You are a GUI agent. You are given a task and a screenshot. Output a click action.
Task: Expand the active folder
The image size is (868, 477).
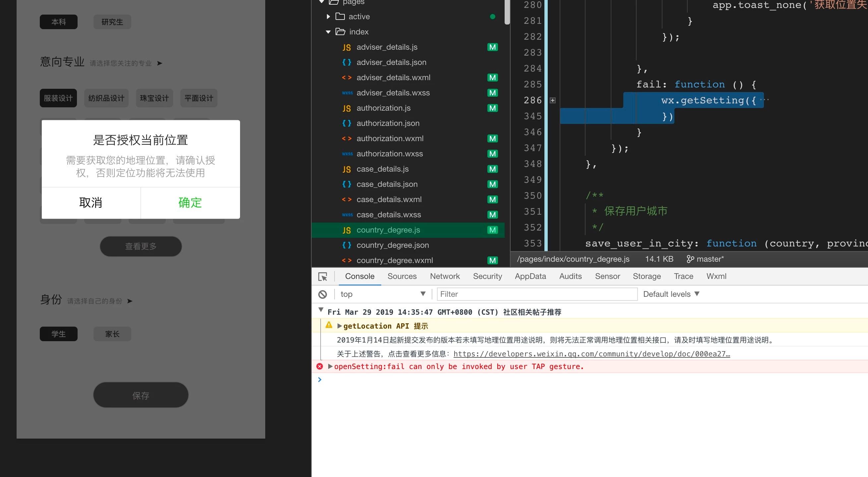328,17
